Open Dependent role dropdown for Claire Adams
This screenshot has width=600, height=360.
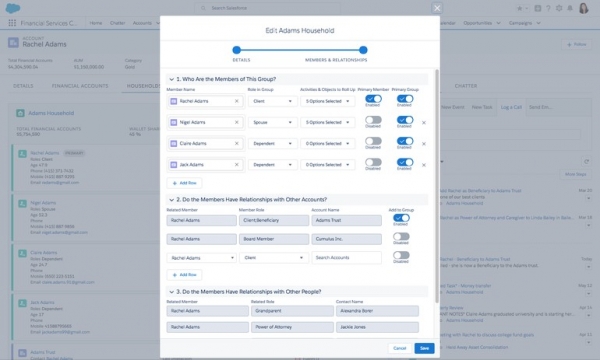click(272, 143)
